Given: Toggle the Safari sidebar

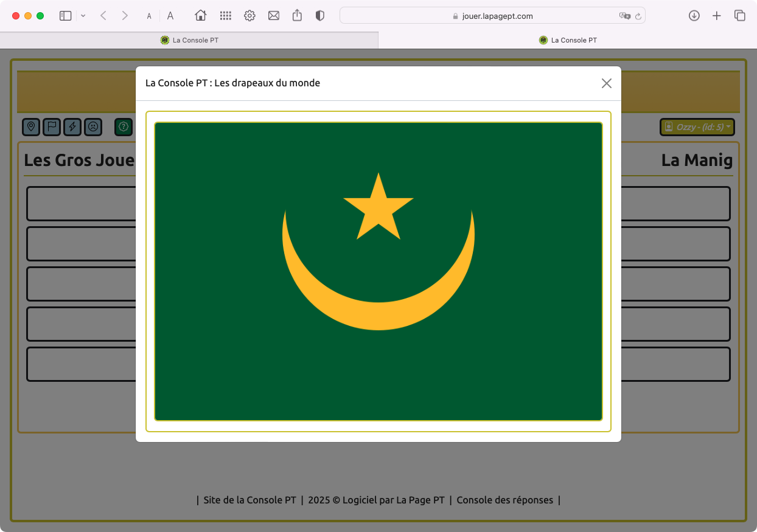Looking at the screenshot, I should [65, 16].
